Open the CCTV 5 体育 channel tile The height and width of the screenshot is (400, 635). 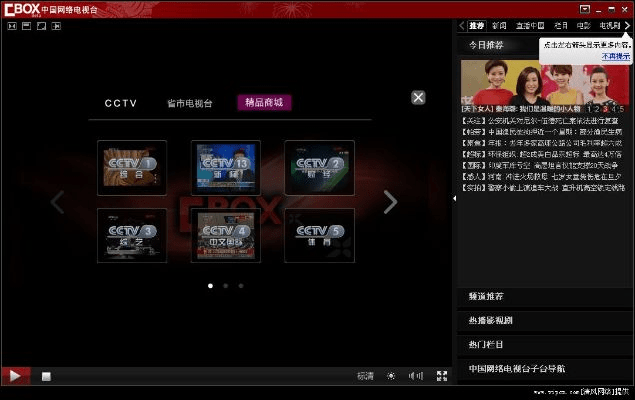coord(320,236)
